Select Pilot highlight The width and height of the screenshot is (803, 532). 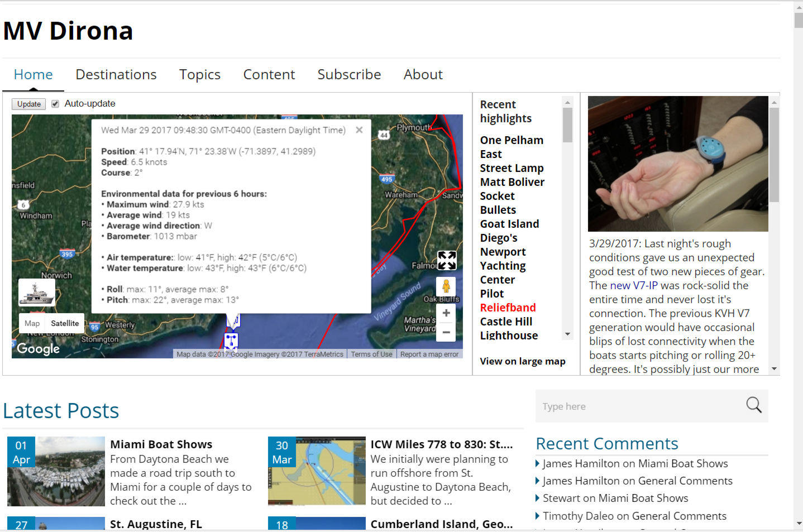492,294
